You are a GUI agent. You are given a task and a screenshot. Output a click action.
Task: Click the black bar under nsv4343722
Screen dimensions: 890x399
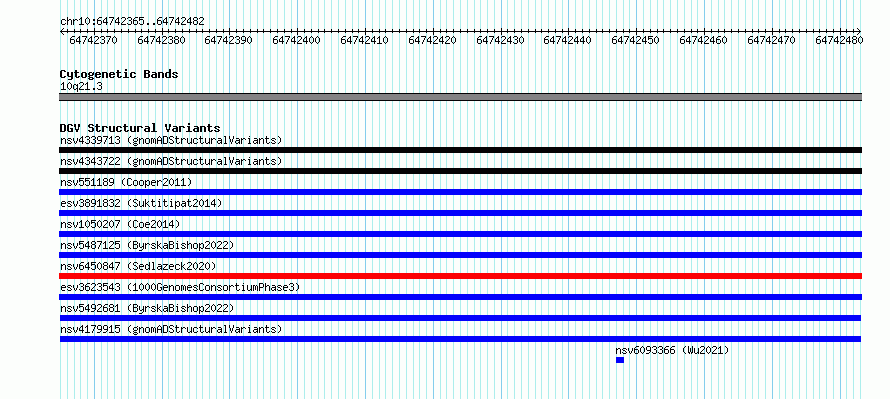pyautogui.click(x=460, y=171)
